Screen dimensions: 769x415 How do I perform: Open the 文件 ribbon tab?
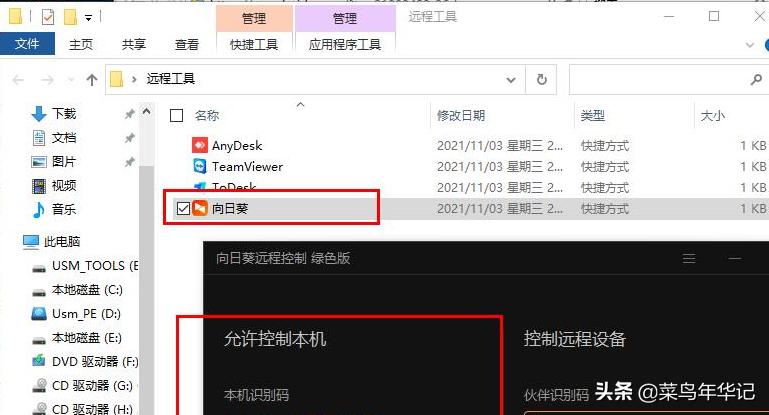coord(27,44)
